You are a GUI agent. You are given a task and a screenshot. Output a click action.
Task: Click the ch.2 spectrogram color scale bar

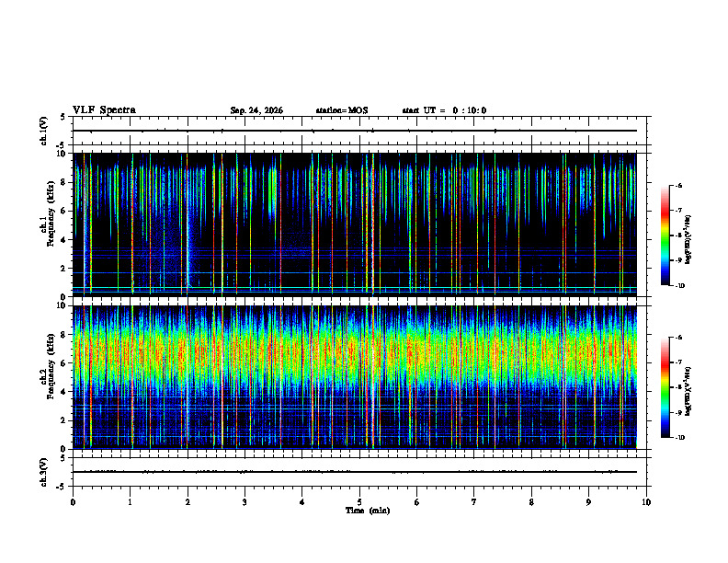point(665,387)
